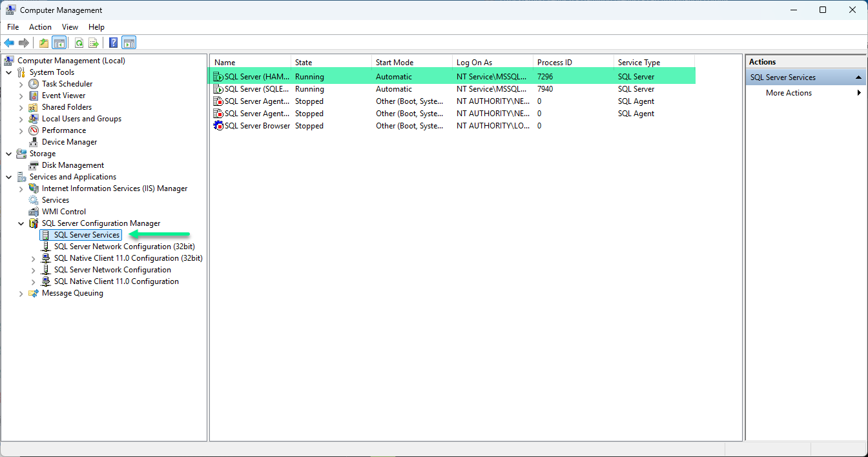Expand the Task Scheduler node
Image resolution: width=868 pixels, height=457 pixels.
pyautogui.click(x=21, y=84)
